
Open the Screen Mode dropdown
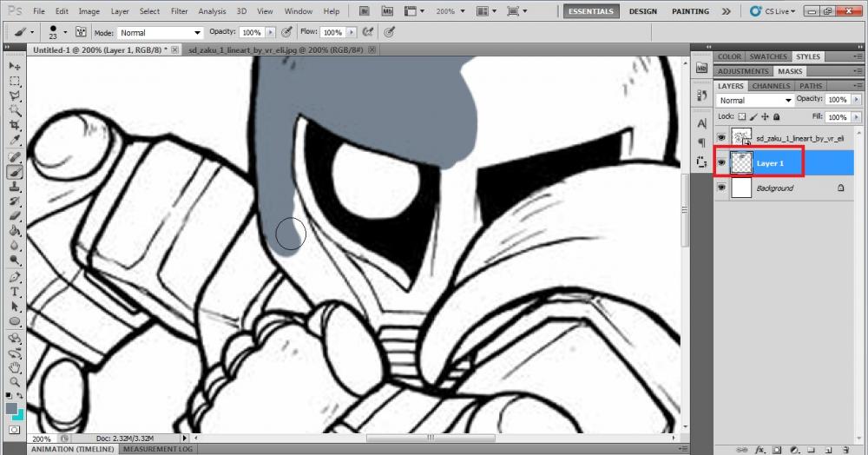click(x=517, y=11)
